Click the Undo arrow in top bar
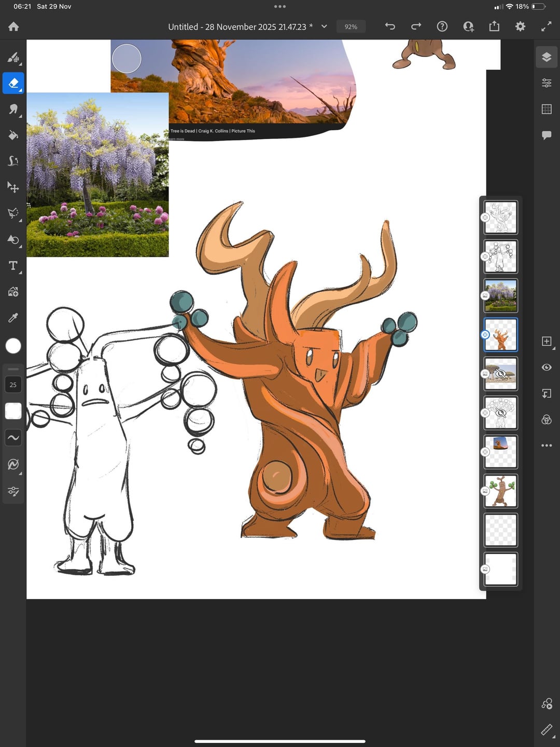Image resolution: width=560 pixels, height=747 pixels. click(390, 26)
